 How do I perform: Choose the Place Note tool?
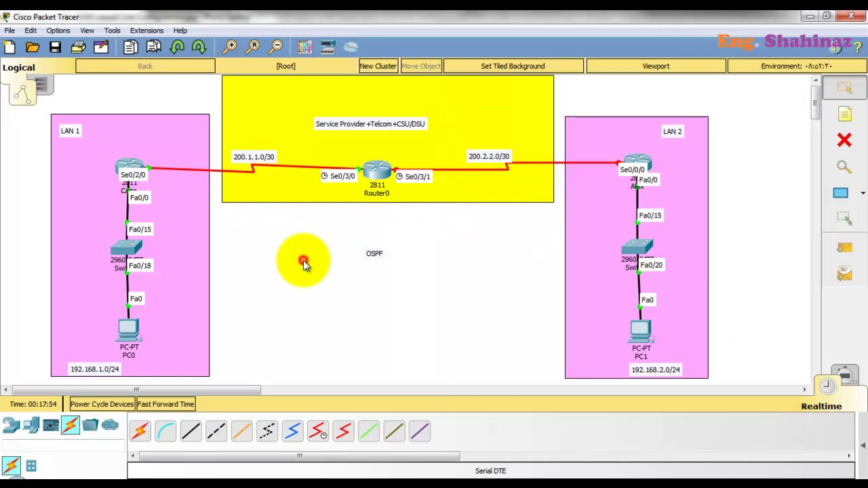pos(844,114)
